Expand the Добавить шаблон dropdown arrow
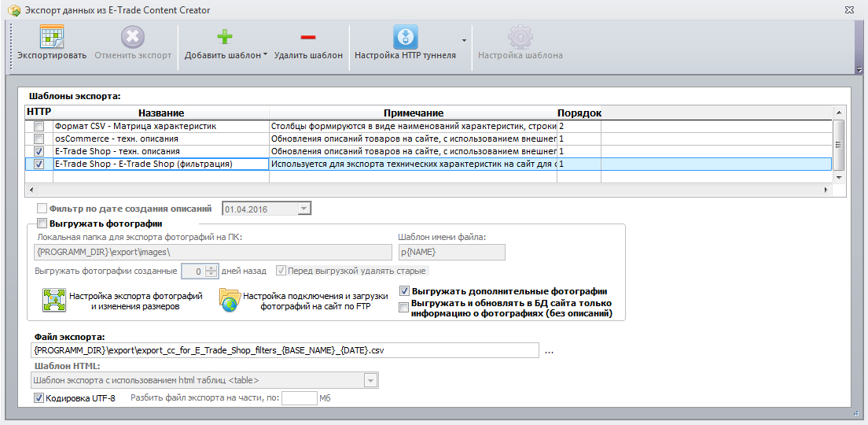The width and height of the screenshot is (868, 425). (265, 55)
